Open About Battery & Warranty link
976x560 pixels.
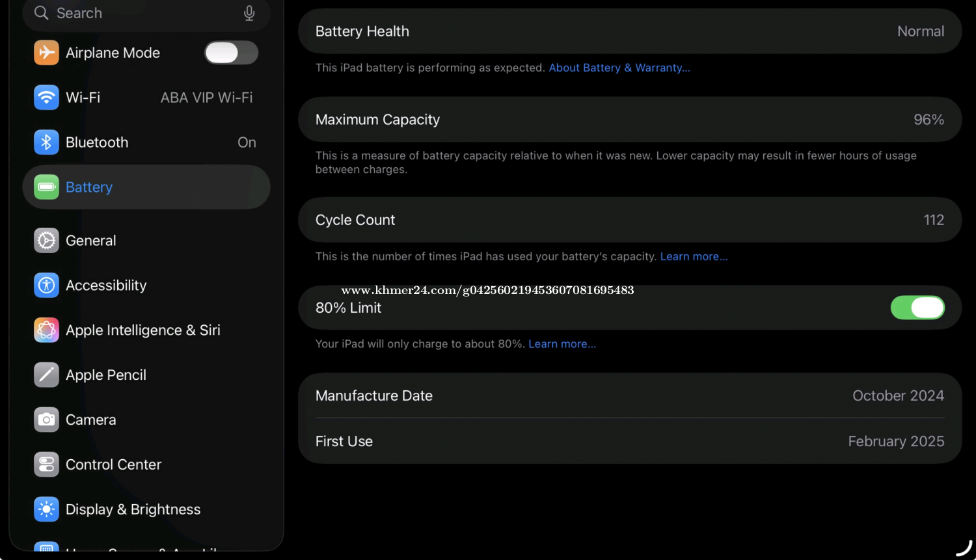619,68
